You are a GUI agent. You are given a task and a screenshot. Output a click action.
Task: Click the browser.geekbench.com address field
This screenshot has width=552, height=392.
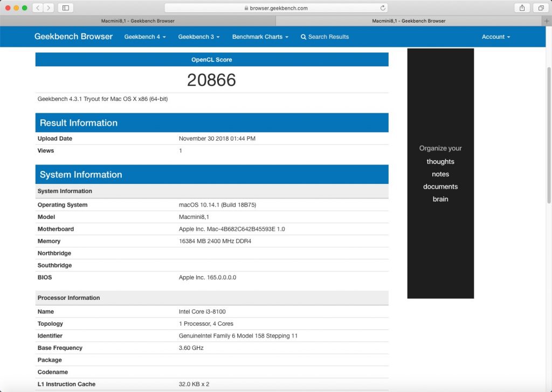click(x=275, y=8)
